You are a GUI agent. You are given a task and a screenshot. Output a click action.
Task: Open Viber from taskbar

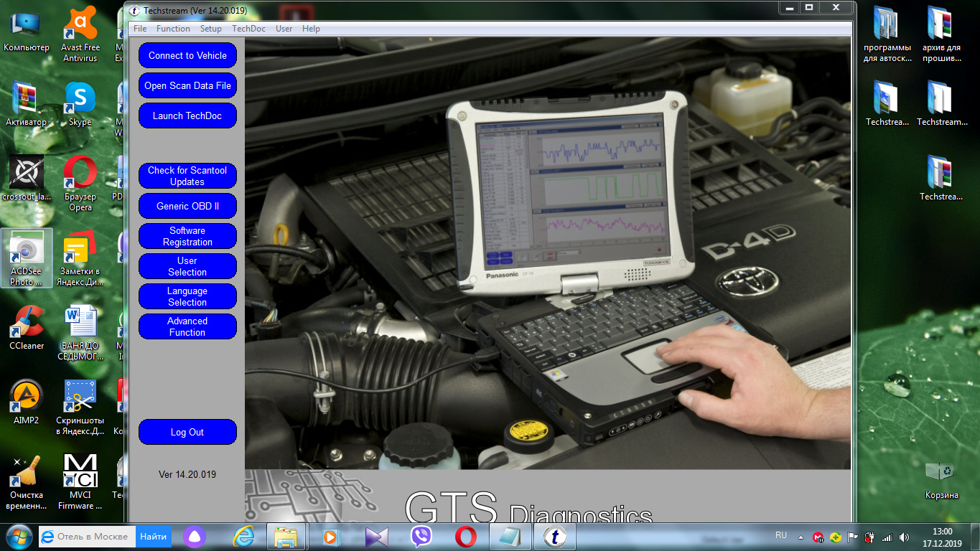[x=421, y=536]
